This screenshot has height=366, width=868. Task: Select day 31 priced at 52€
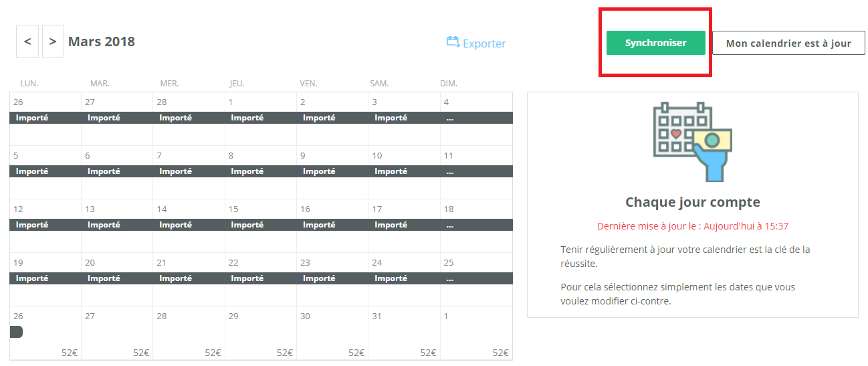click(404, 333)
